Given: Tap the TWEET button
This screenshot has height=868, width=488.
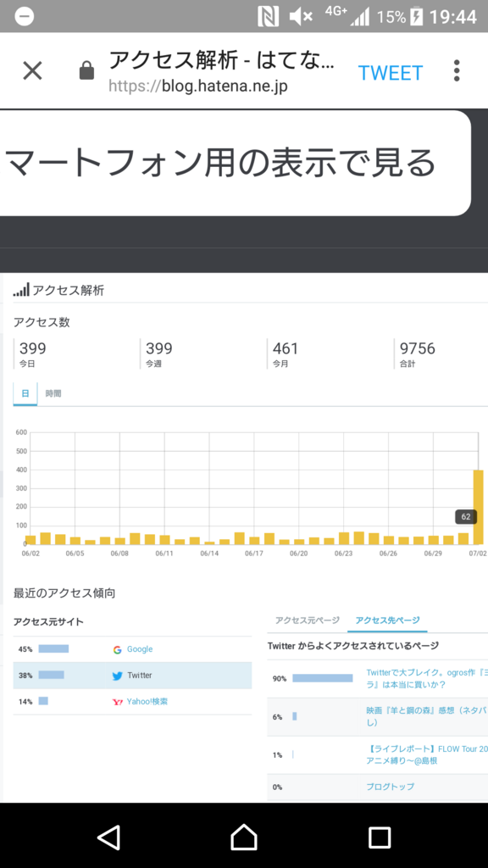Looking at the screenshot, I should click(390, 73).
